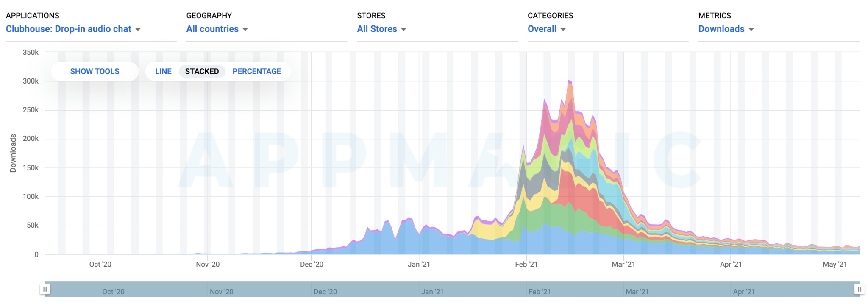Click the 350k label on the y-axis
868x304 pixels.
pos(31,52)
